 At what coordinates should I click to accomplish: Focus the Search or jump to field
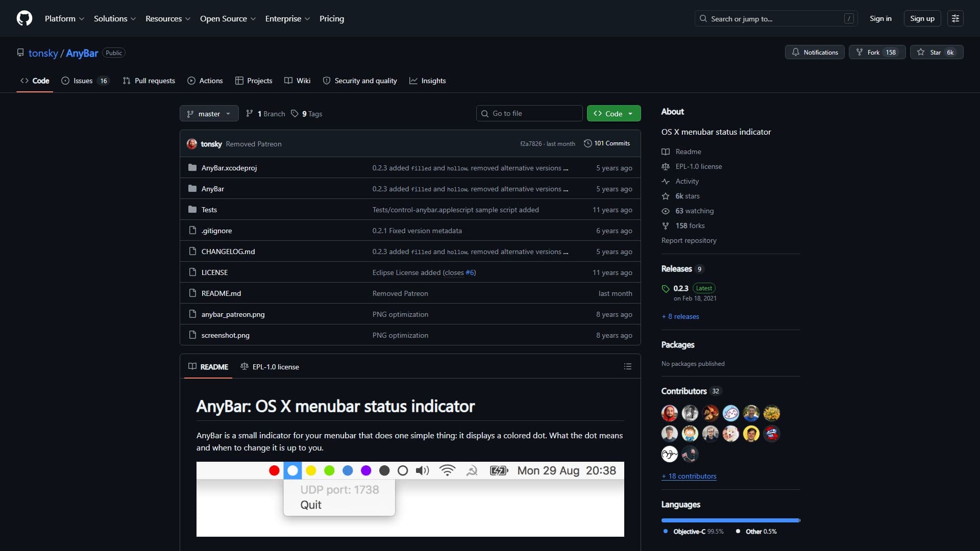(776, 18)
